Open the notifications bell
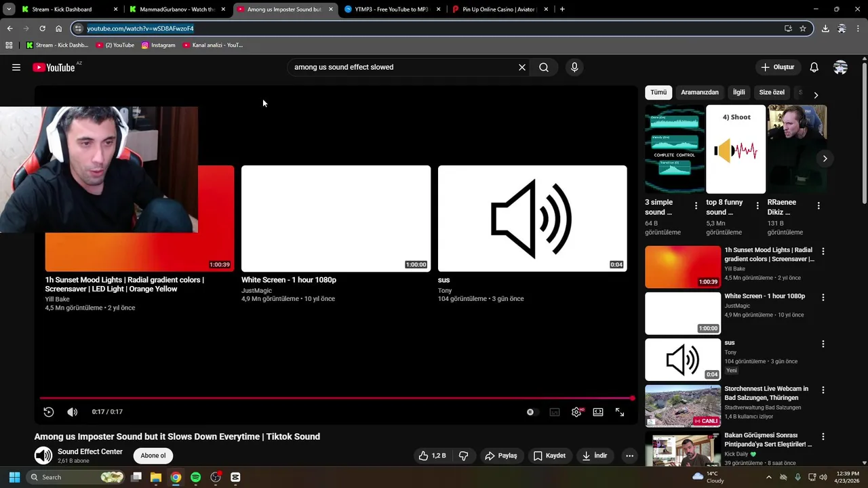Image resolution: width=868 pixels, height=488 pixels. [x=814, y=67]
